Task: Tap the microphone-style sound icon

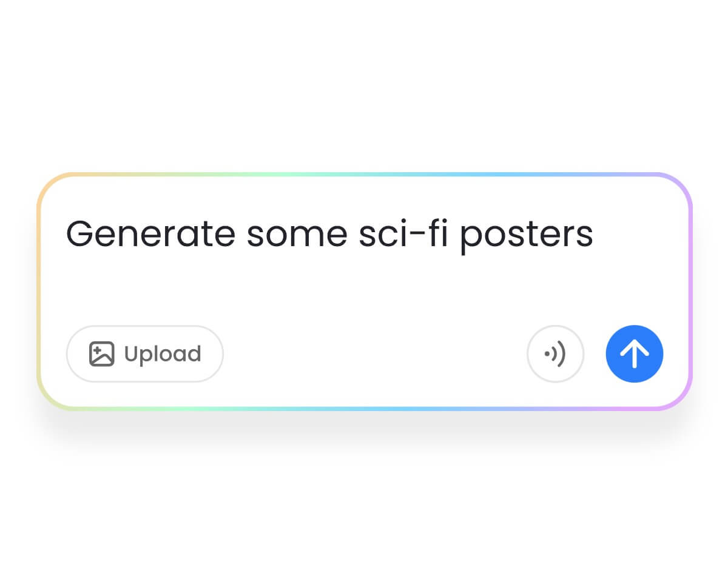Action: 555,353
